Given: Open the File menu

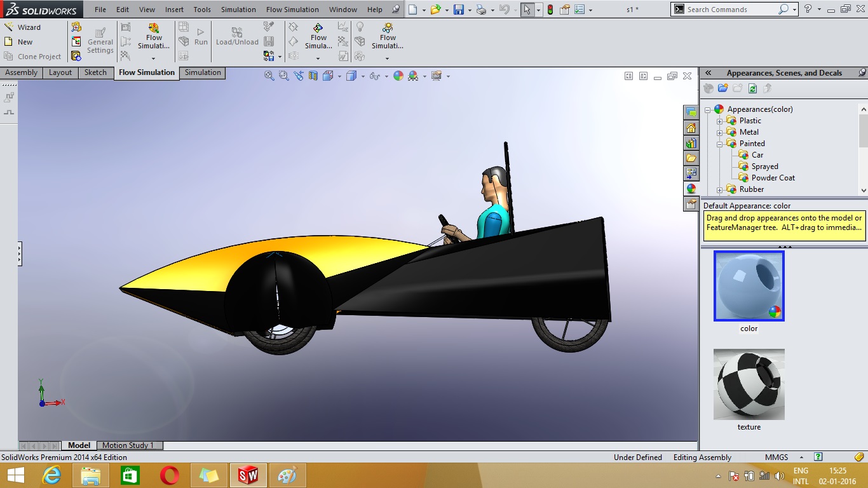Looking at the screenshot, I should pyautogui.click(x=100, y=10).
